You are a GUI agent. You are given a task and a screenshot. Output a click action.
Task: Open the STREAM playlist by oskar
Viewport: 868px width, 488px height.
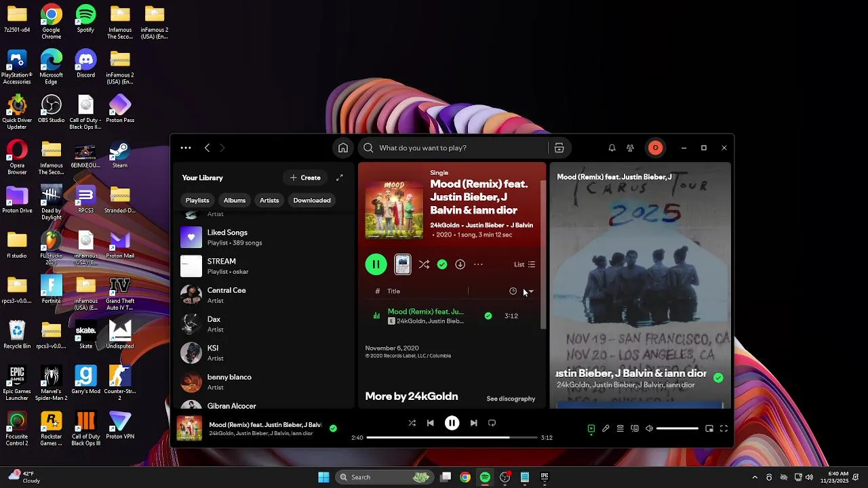tap(264, 266)
